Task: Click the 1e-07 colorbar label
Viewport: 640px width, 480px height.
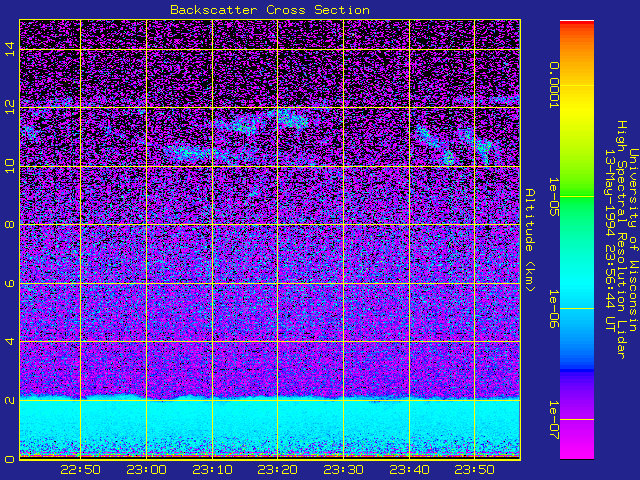Action: click(553, 420)
